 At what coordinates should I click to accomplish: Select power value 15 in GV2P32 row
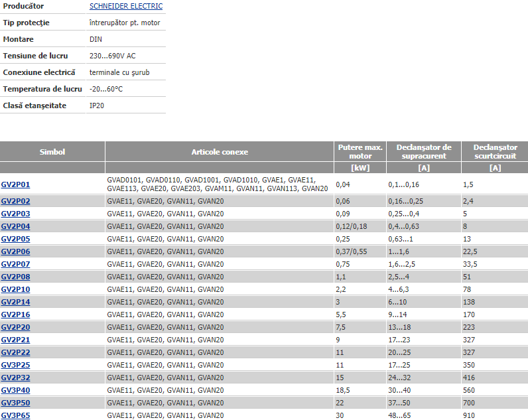click(340, 378)
